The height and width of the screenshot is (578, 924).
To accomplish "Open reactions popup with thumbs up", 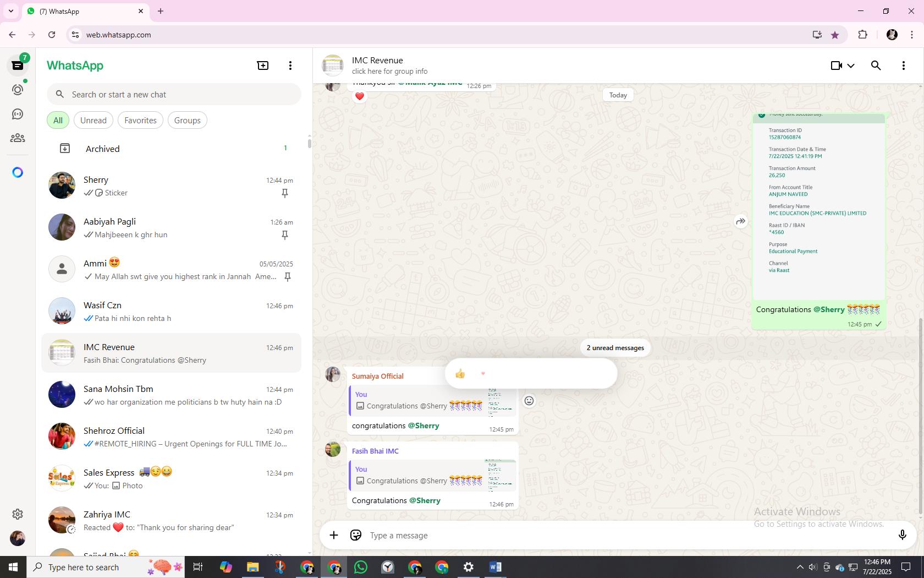I will [x=460, y=374].
